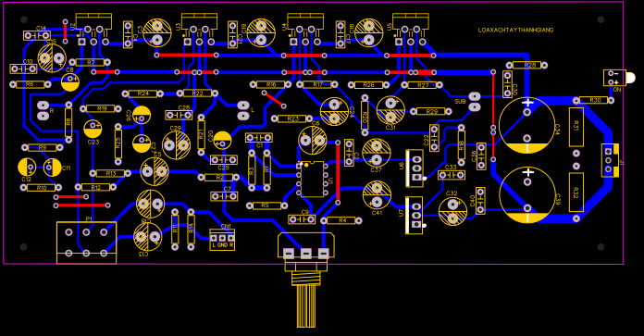Click resistor R2
This screenshot has width=644, height=336.
coord(218,178)
